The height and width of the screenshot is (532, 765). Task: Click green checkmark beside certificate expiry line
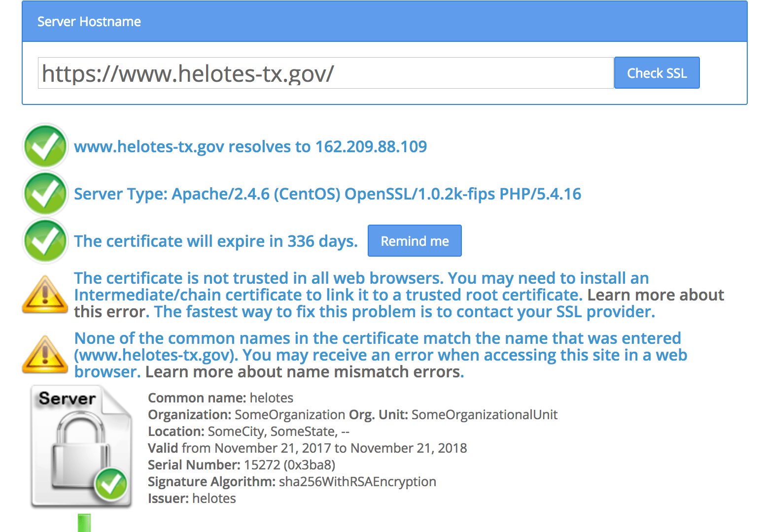[45, 241]
